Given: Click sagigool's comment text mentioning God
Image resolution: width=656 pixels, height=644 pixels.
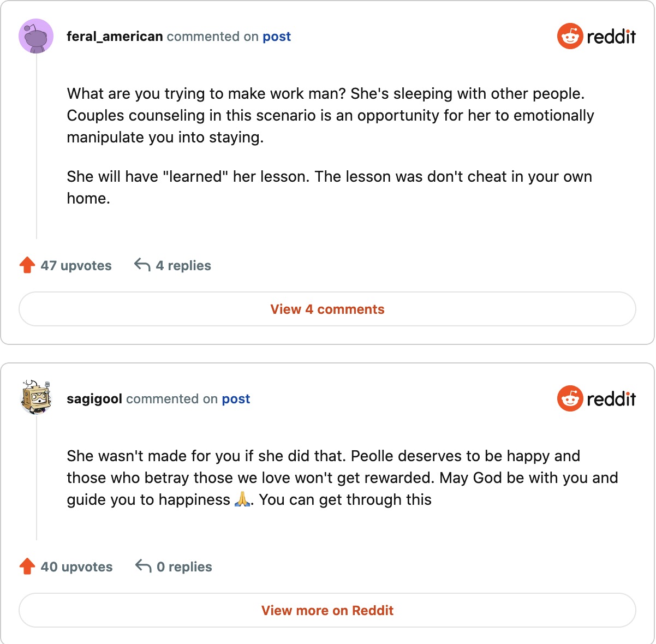Looking at the screenshot, I should (x=342, y=478).
